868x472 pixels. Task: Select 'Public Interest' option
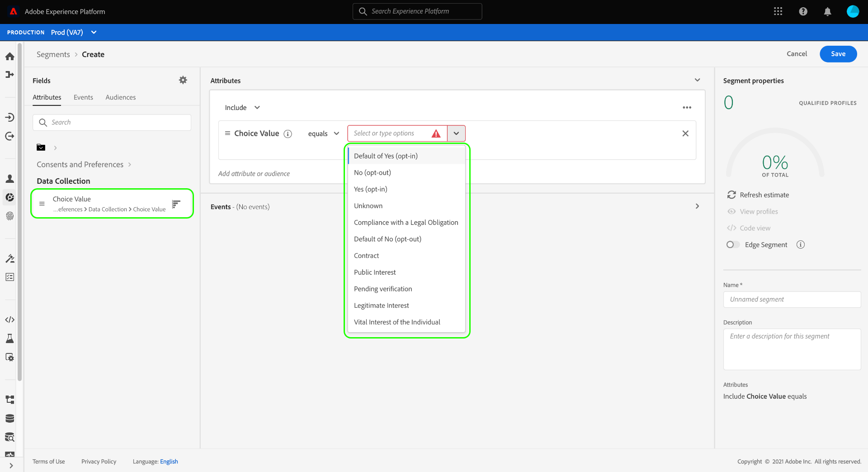406,272
